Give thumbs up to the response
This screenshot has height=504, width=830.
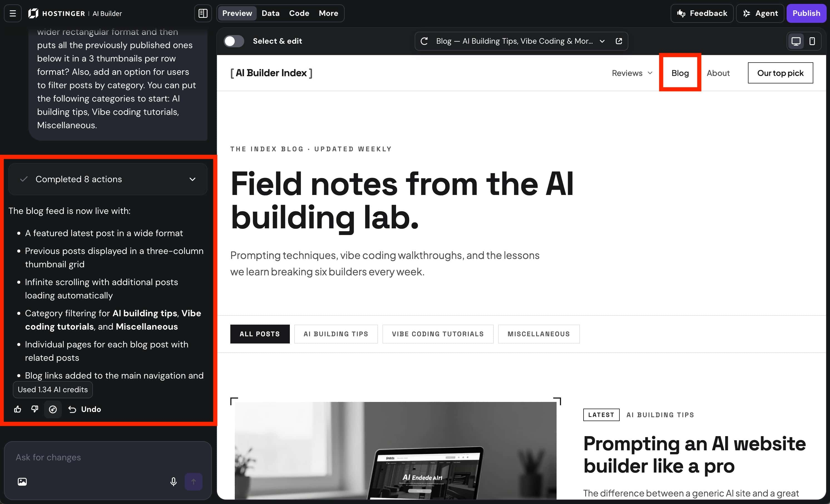point(18,409)
